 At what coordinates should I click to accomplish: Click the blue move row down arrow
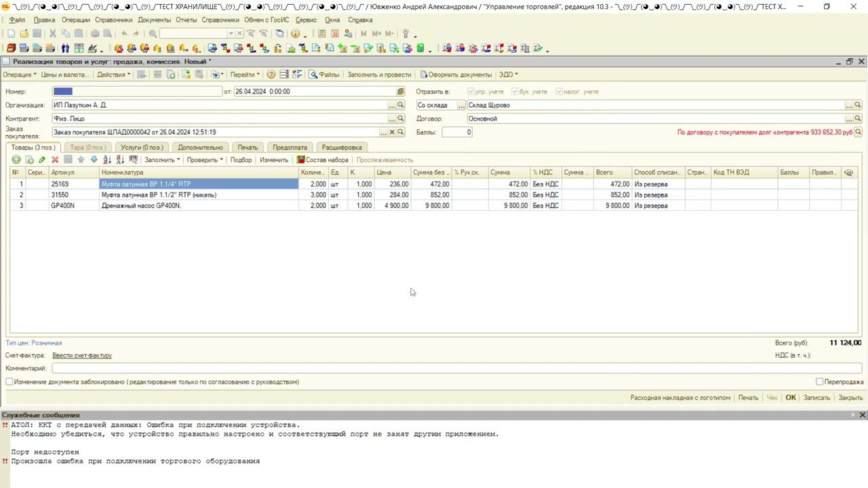click(x=94, y=160)
